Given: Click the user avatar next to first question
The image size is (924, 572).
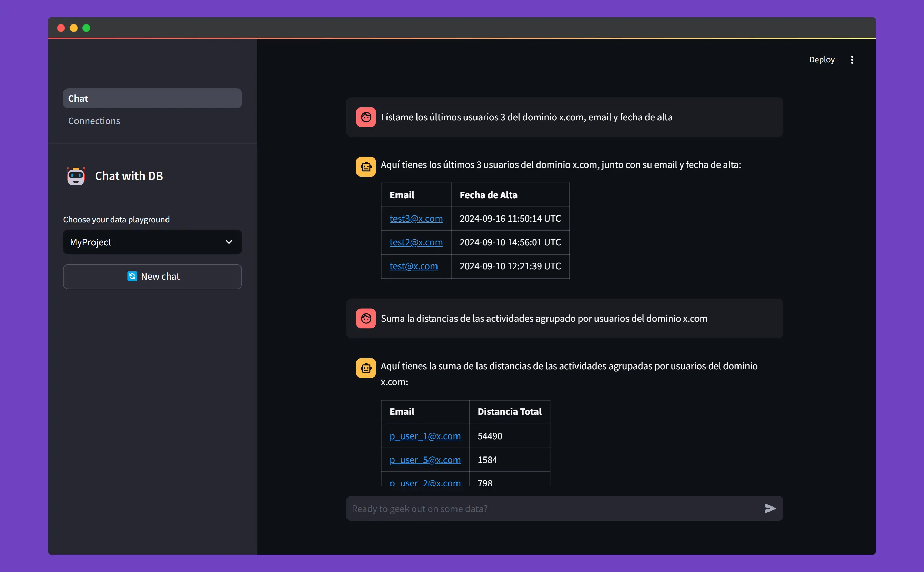Looking at the screenshot, I should click(x=366, y=117).
